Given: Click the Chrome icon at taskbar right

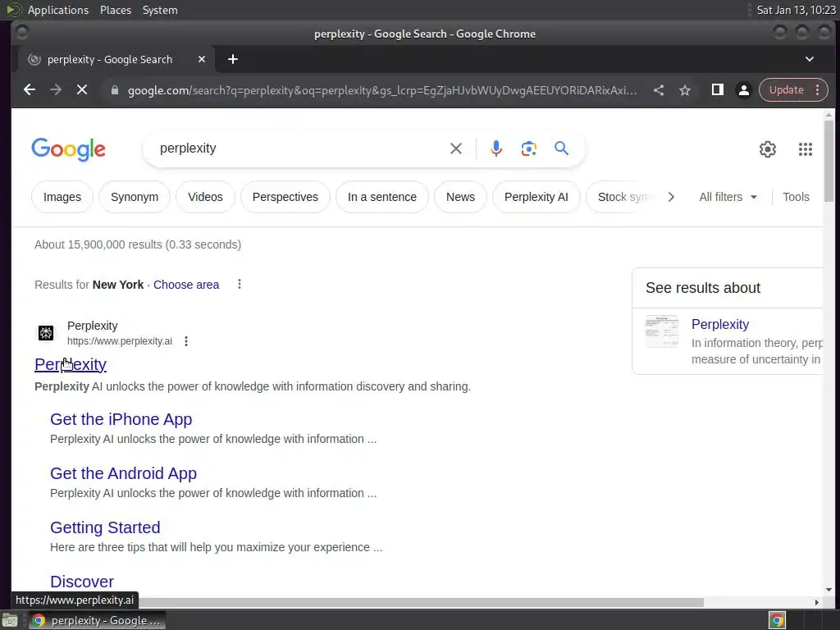Looking at the screenshot, I should point(777,620).
